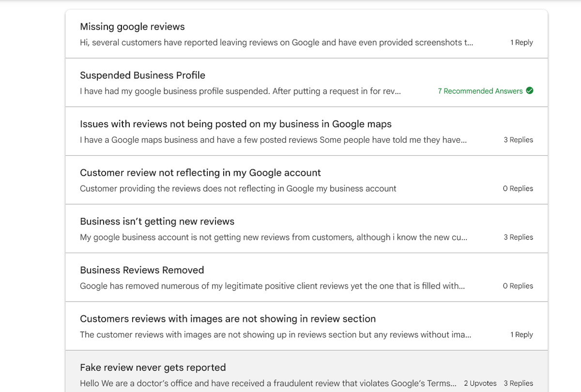The width and height of the screenshot is (581, 392).
Task: Open the "Suspended Business Profile" thread
Action: [x=142, y=75]
